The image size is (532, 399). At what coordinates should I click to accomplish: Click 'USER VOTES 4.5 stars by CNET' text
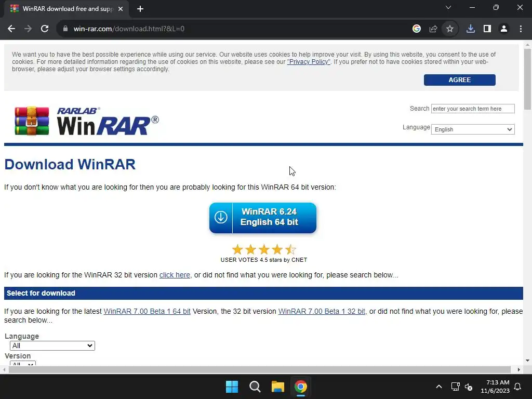tap(264, 260)
